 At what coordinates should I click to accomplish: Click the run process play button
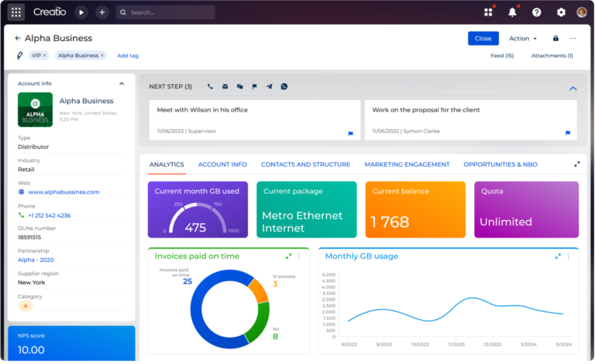81,12
